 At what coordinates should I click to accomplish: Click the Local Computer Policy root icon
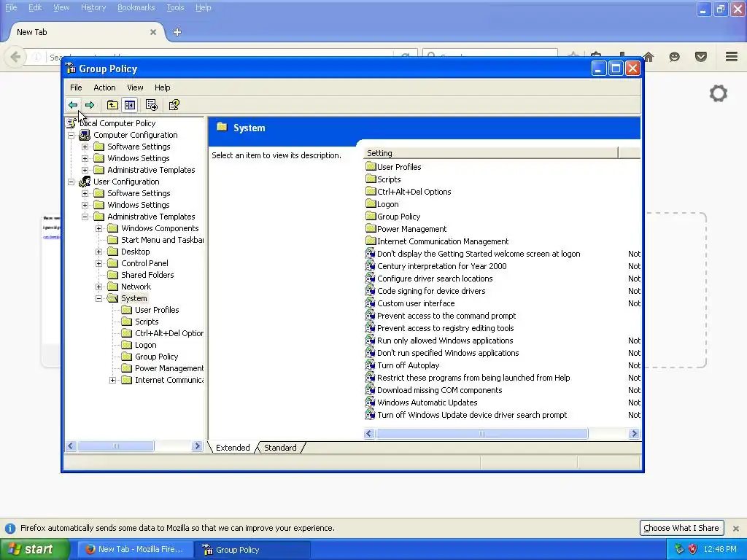click(x=71, y=123)
